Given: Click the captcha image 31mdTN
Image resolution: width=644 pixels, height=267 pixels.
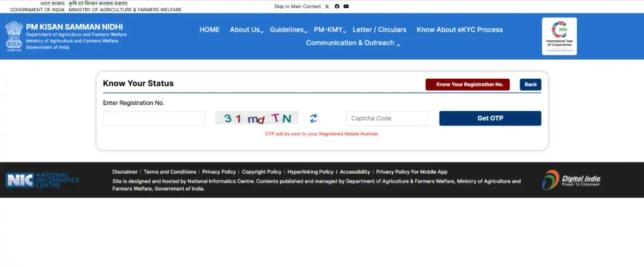Looking at the screenshot, I should point(257,118).
